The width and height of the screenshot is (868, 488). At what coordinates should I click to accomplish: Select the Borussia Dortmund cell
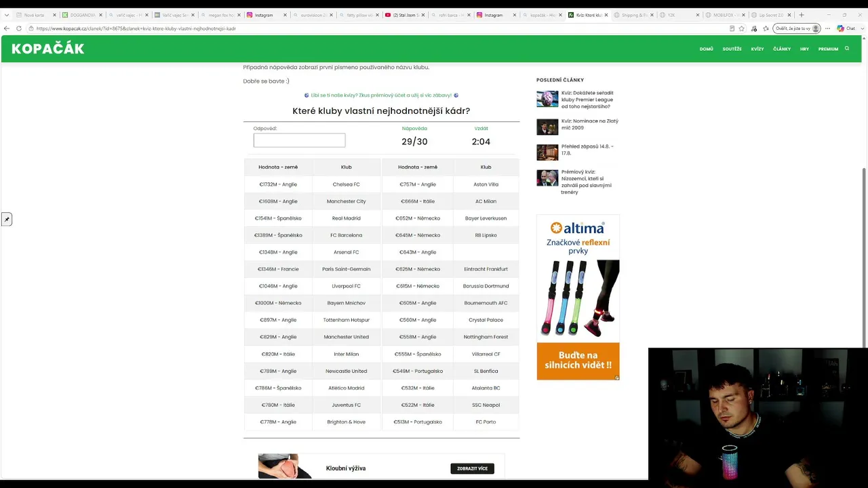point(486,286)
